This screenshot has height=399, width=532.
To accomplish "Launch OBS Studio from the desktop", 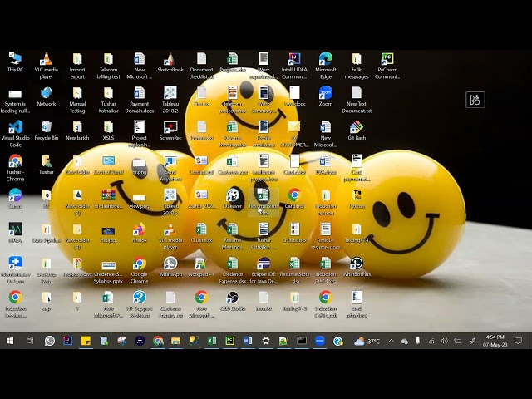I will 233,301.
